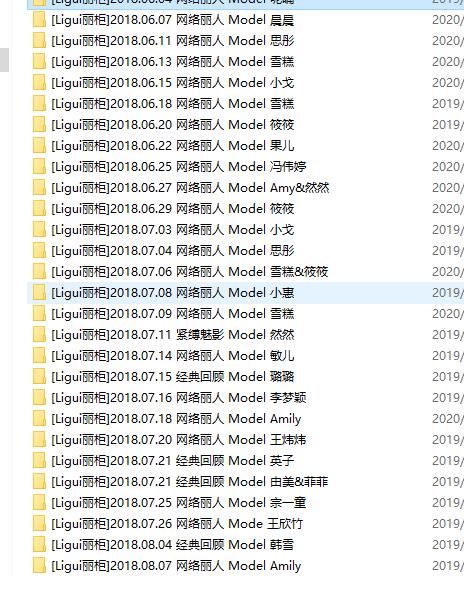This screenshot has width=464, height=596.
Task: Click date modified value for 2018.08.07 Amily
Action: coord(448,566)
